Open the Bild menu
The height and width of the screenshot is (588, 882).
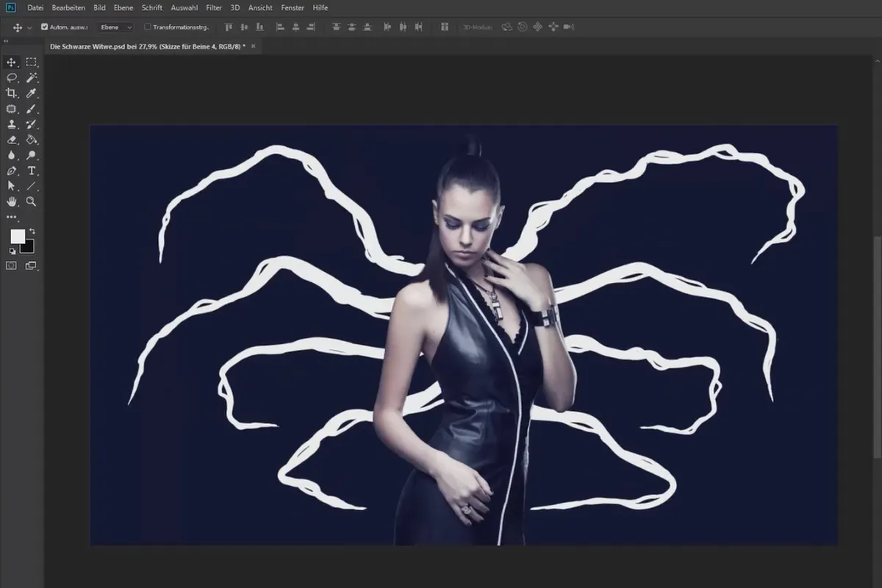(100, 7)
